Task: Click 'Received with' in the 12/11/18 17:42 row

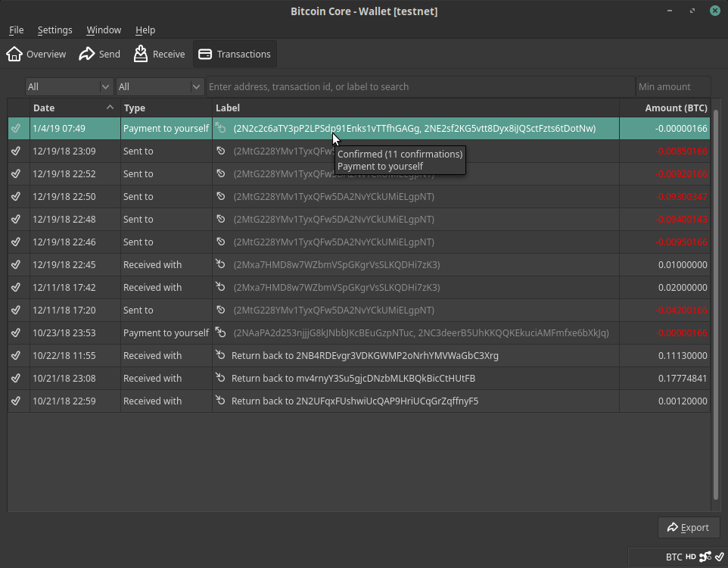Action: click(x=152, y=287)
